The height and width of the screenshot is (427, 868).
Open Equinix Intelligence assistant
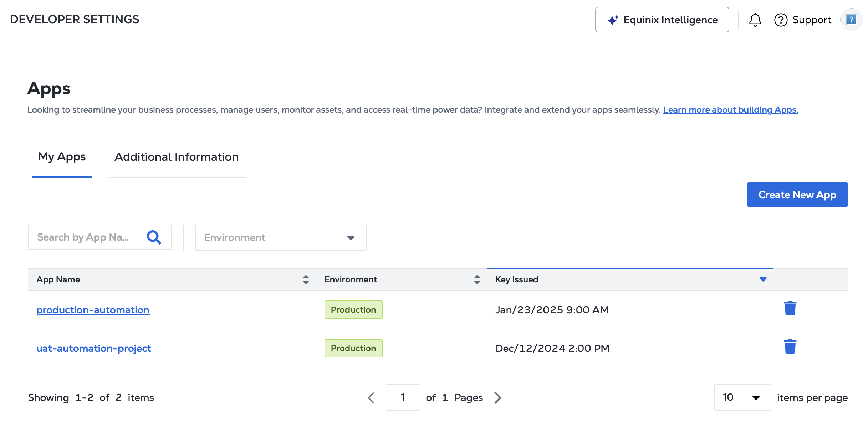(662, 20)
